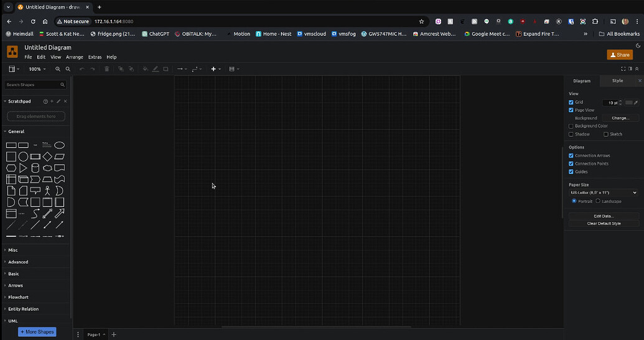Click the table icon in toolbar
The image size is (644, 340).
click(232, 69)
